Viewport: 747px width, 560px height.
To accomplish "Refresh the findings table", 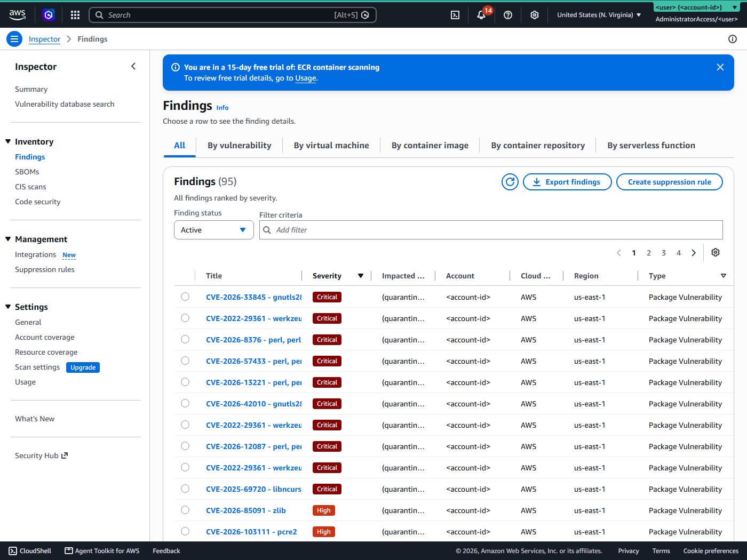I will click(x=510, y=182).
